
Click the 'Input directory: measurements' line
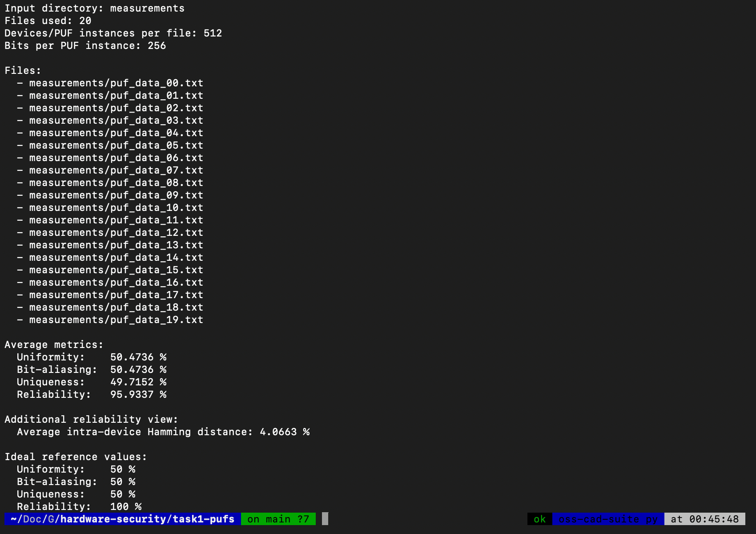click(x=94, y=8)
